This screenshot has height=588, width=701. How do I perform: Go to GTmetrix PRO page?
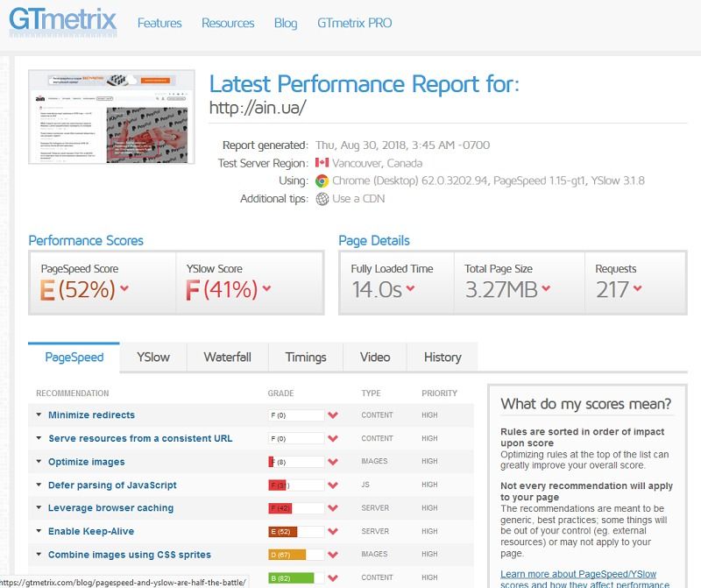tap(356, 24)
